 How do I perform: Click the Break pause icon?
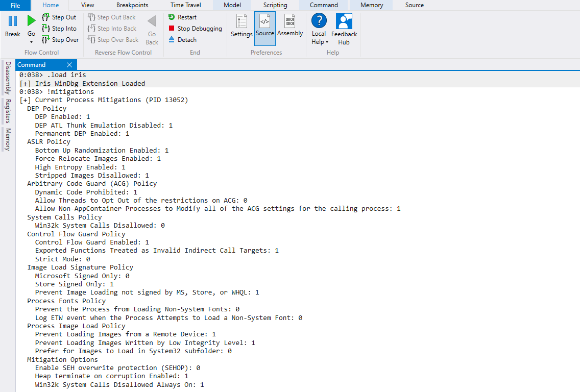point(13,21)
